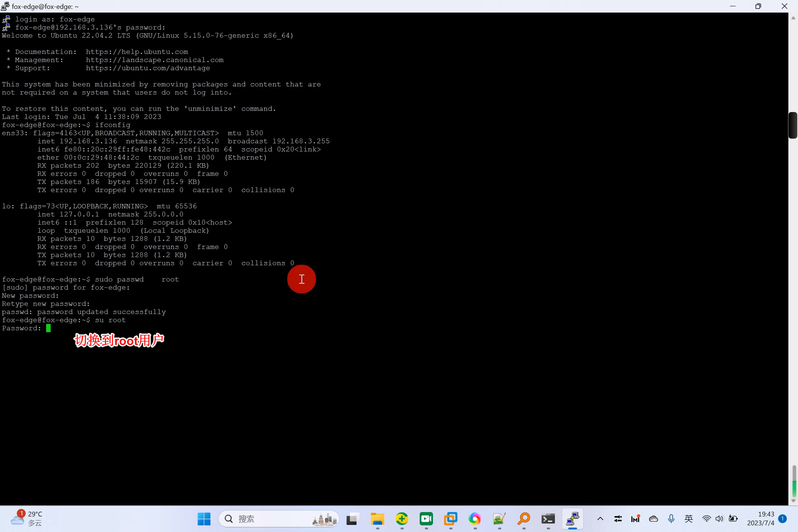Click the 'Last login: Tue Jul 4' line
This screenshot has width=798, height=532.
[x=82, y=117]
